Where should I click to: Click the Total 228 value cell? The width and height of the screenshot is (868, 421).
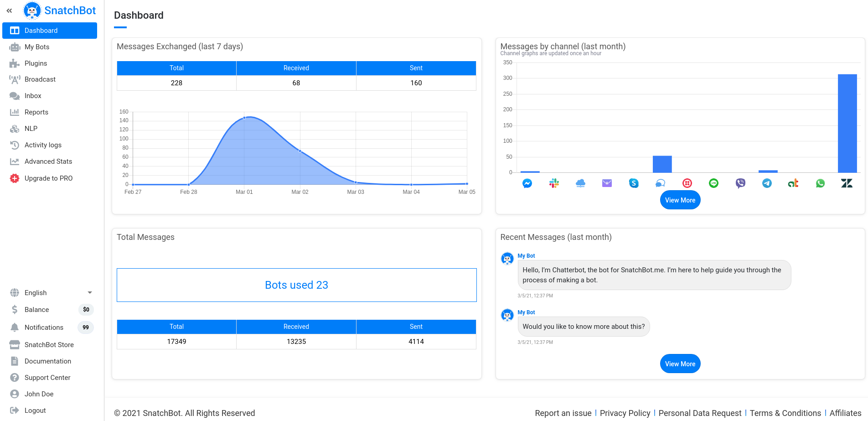point(176,83)
